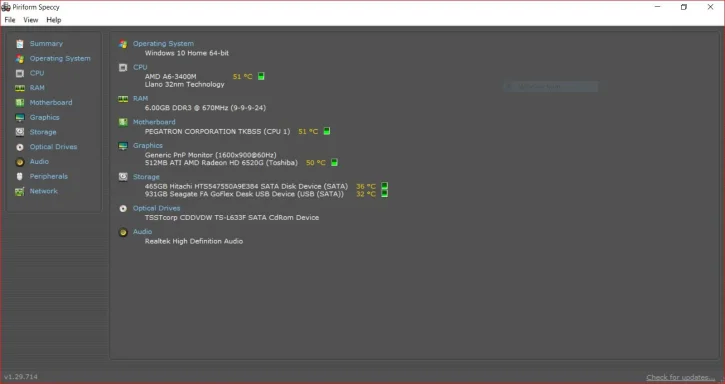725x384 pixels.
Task: Click the Hitachi disk temperature indicator
Action: pos(384,186)
